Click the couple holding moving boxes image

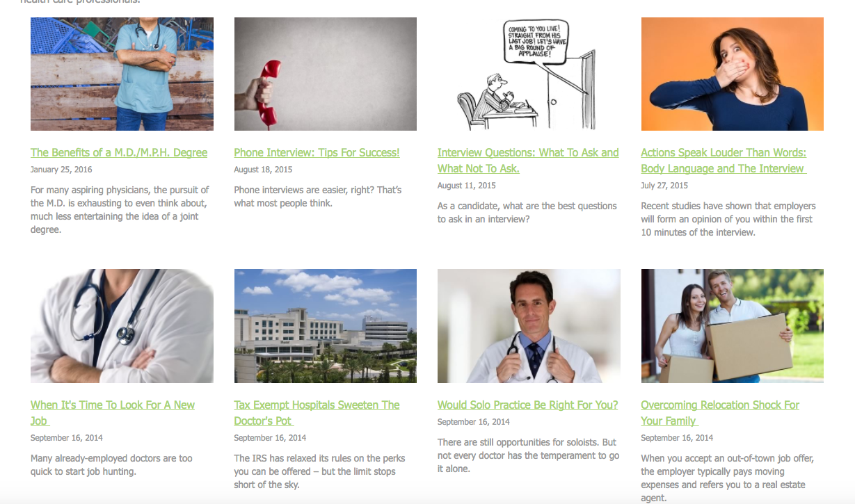(732, 326)
